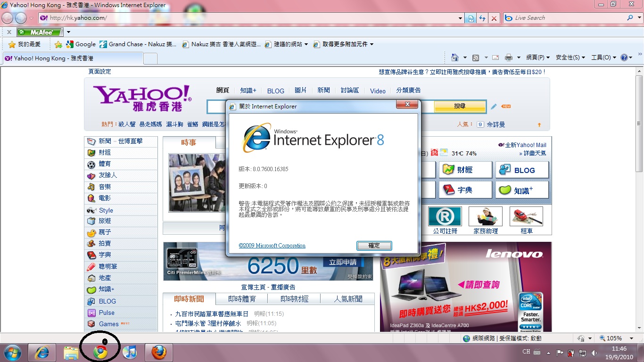The height and width of the screenshot is (362, 644).
Task: Select the Video search tab on Yahoo
Action: [378, 90]
